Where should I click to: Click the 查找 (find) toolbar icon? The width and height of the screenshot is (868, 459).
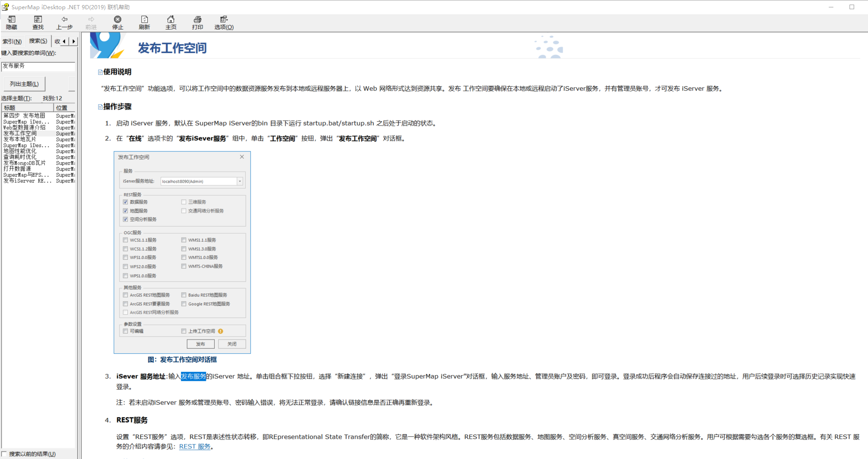coord(38,19)
